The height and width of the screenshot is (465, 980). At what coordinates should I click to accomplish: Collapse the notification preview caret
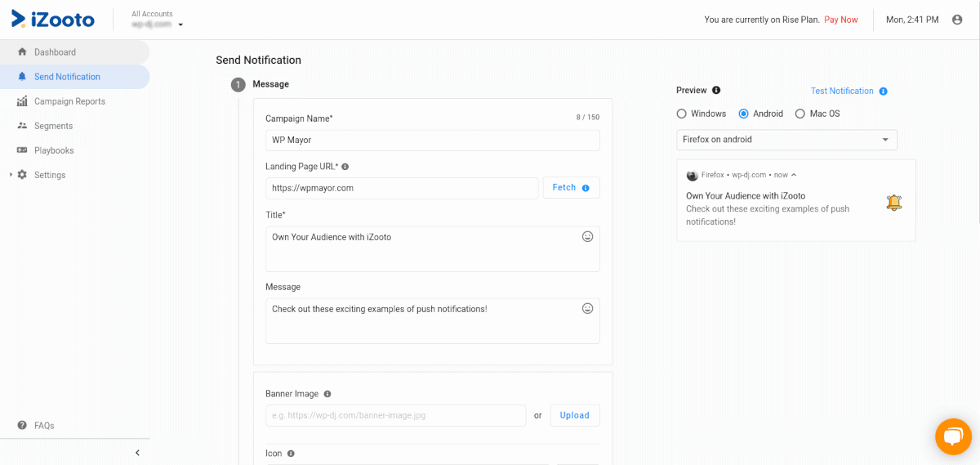coord(794,175)
